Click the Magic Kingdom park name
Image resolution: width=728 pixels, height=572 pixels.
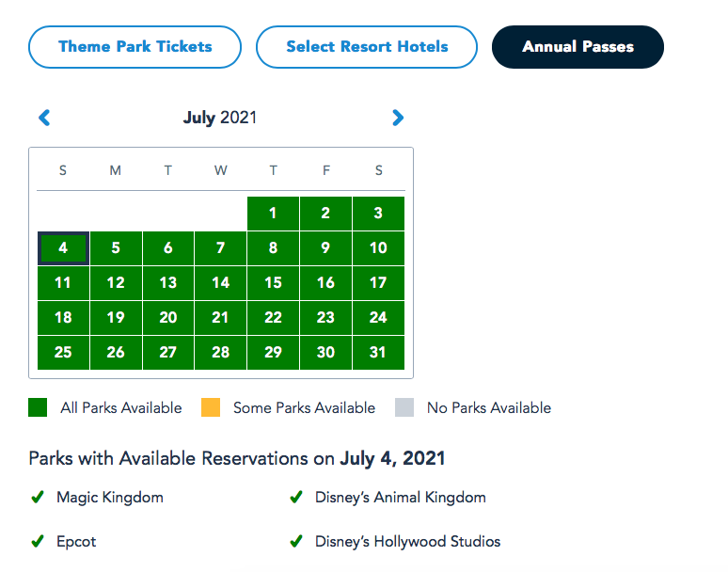click(110, 498)
